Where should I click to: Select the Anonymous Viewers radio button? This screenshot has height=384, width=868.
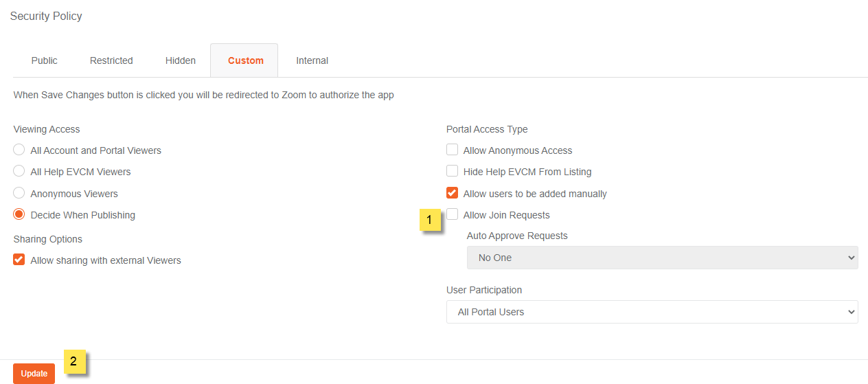(19, 193)
